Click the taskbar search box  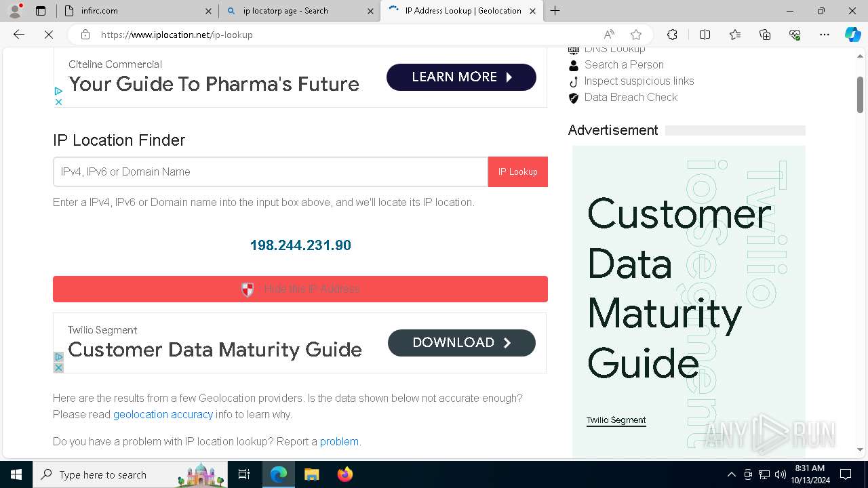pyautogui.click(x=130, y=474)
